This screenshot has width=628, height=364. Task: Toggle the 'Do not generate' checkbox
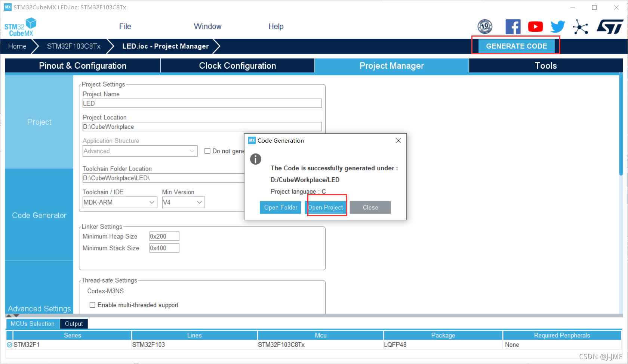207,151
